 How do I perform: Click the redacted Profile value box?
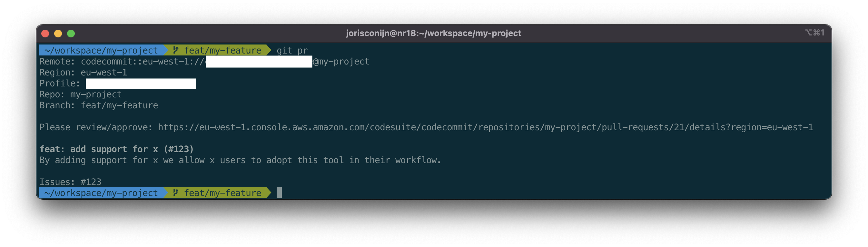(x=141, y=84)
